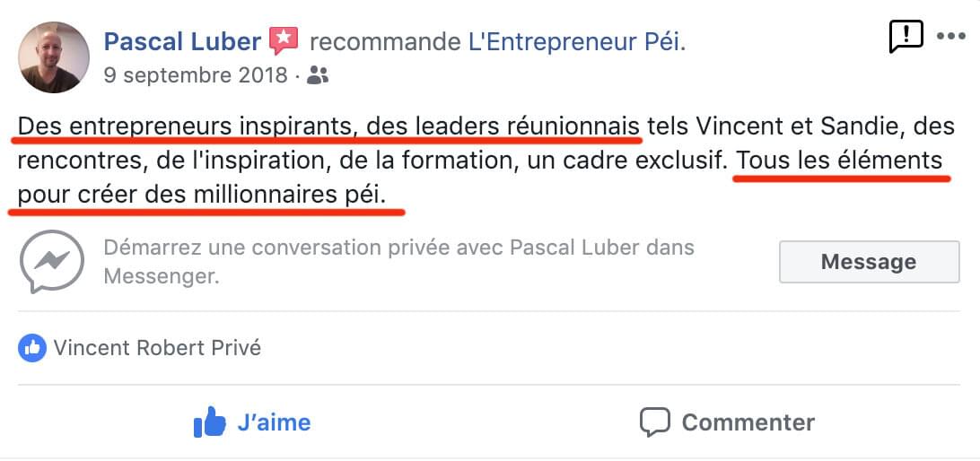Viewport: 980px width, 461px height.
Task: Open the three-dot post options menu
Action: (951, 37)
